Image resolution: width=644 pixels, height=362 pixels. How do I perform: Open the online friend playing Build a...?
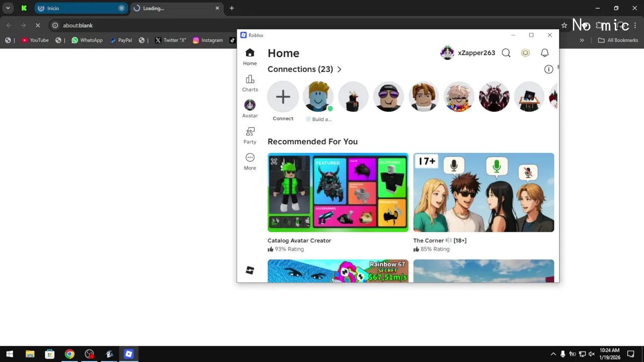[318, 97]
